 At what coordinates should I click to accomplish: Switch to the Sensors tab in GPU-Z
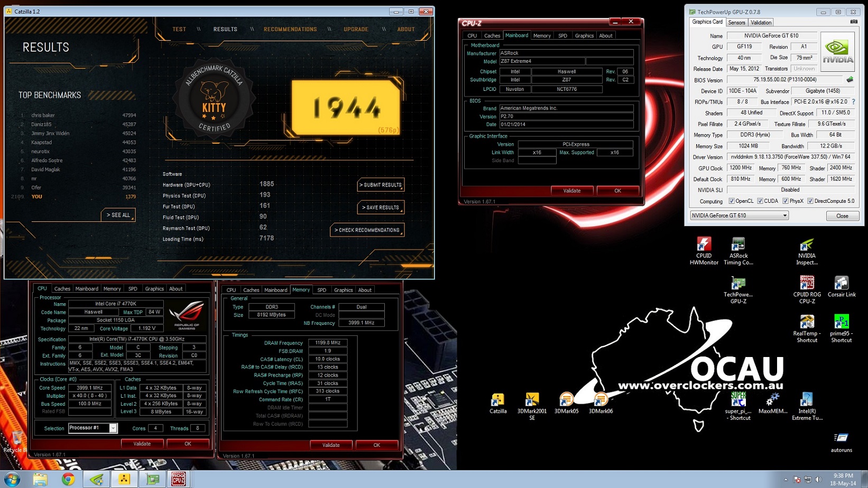click(x=736, y=23)
